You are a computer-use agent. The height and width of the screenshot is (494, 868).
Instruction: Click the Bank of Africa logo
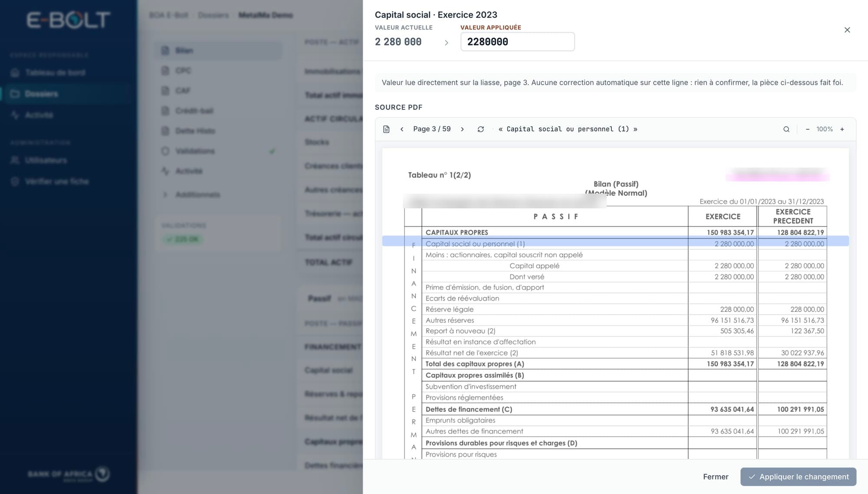pos(69,474)
